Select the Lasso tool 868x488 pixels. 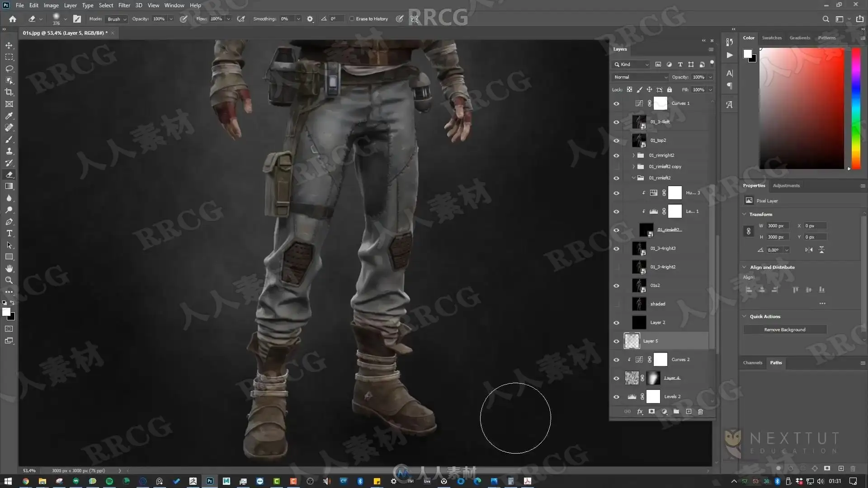point(9,69)
